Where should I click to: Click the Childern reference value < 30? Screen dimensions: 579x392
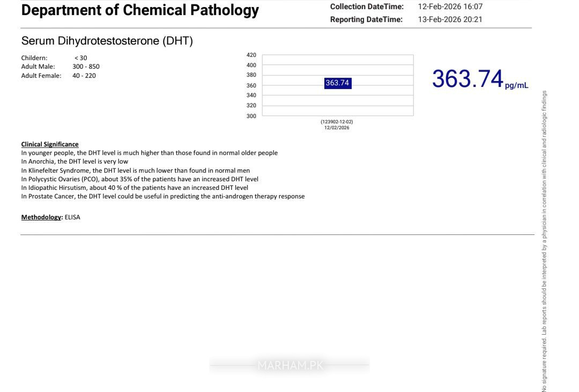click(x=81, y=58)
